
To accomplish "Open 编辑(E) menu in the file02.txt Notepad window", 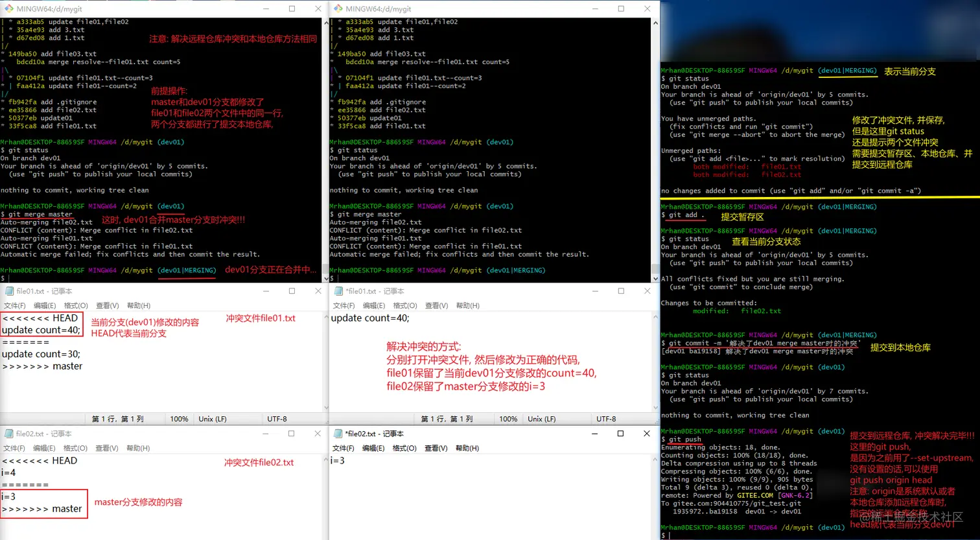I will coord(45,448).
